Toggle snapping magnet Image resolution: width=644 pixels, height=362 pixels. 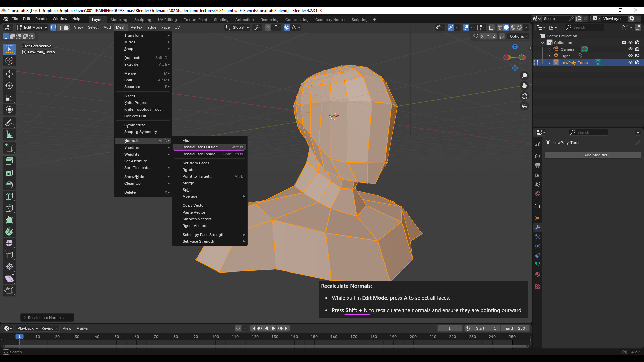tap(267, 27)
